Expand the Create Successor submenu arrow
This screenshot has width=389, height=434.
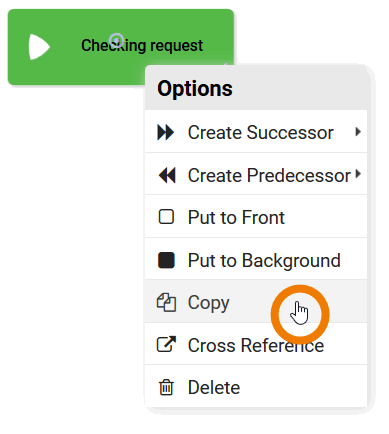pos(358,132)
